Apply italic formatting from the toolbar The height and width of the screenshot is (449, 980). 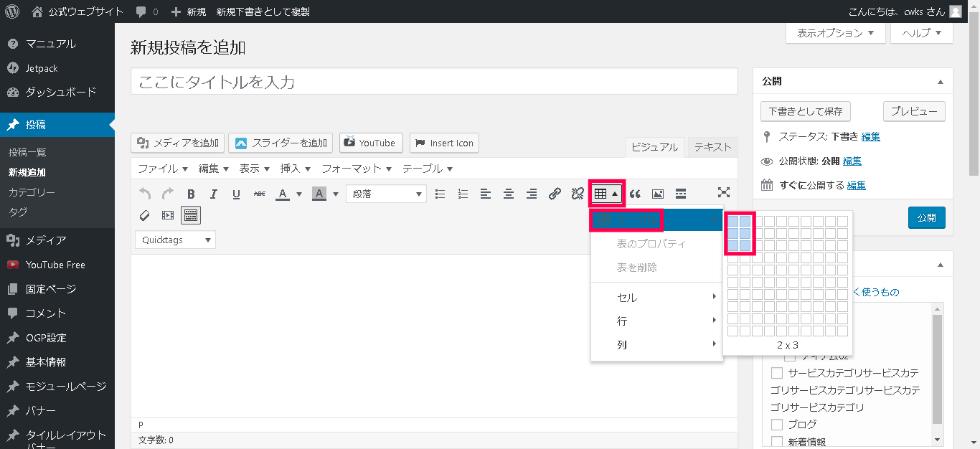[213, 194]
